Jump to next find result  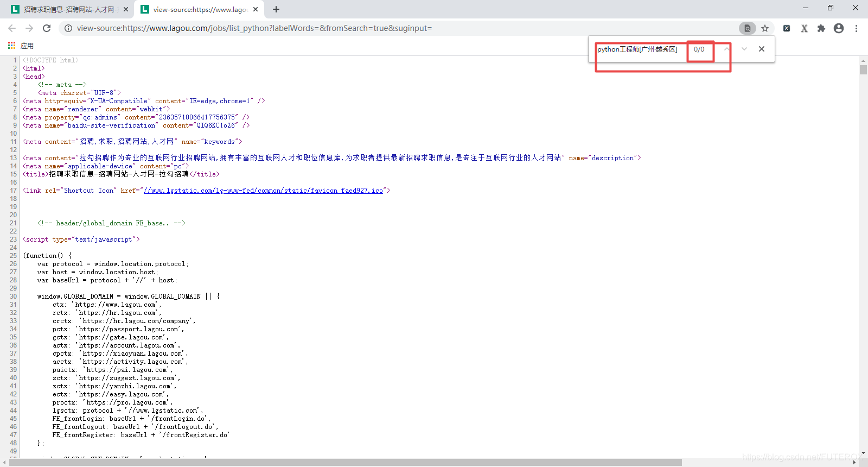[744, 49]
